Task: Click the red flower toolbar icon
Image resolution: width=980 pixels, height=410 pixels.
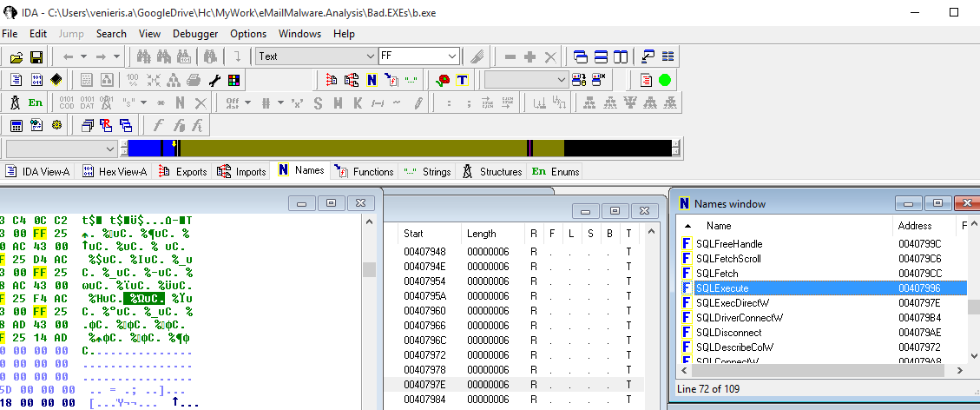Action: click(x=443, y=81)
